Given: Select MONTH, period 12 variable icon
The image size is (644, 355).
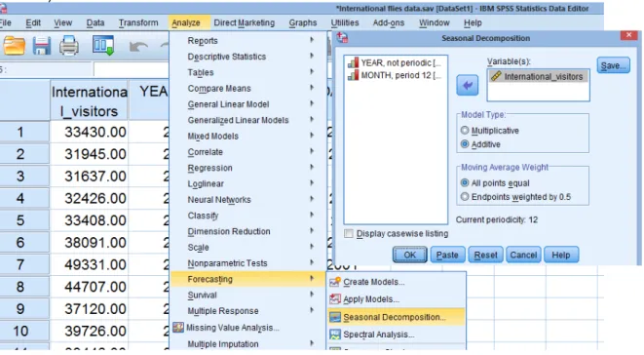Looking at the screenshot, I should 353,75.
